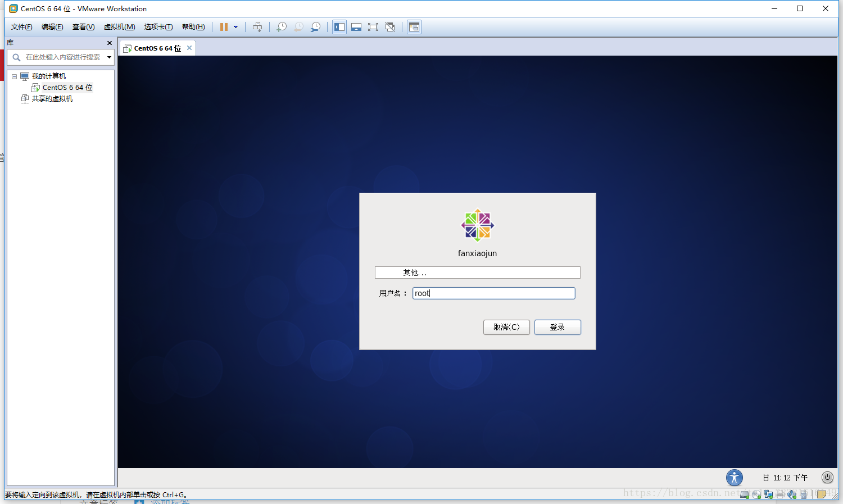The image size is (843, 504).
Task: Click the hard disk device status icon
Action: point(745,494)
